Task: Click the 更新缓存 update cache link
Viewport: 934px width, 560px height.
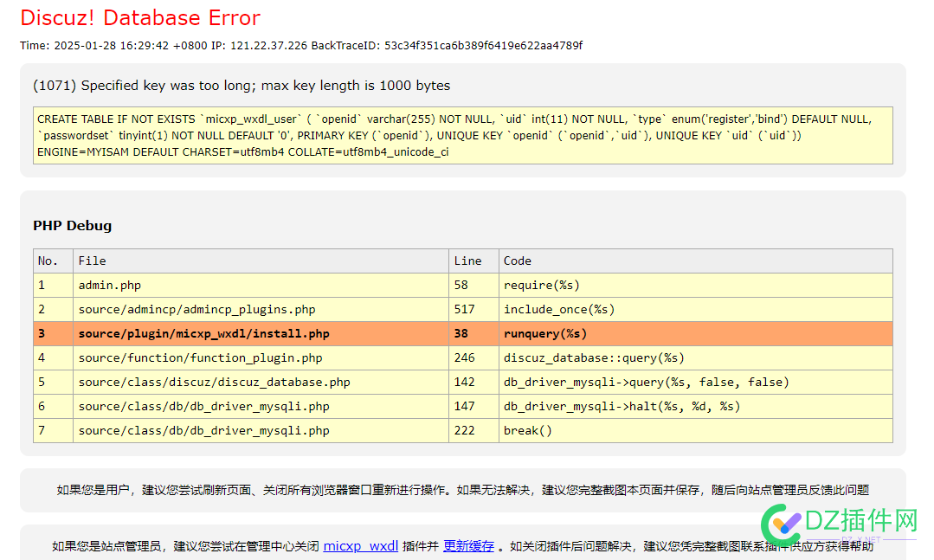Action: 468,545
